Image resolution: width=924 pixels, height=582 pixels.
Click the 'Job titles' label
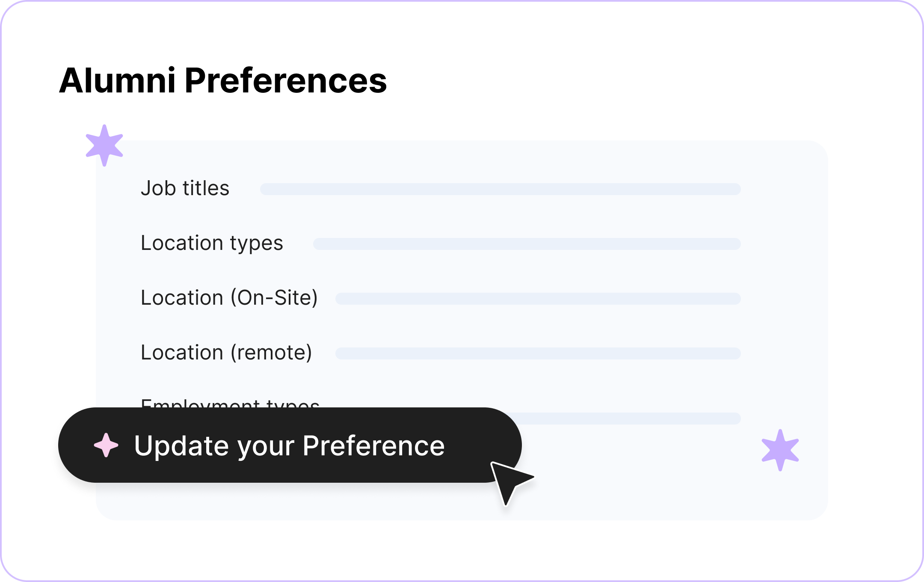[185, 188]
